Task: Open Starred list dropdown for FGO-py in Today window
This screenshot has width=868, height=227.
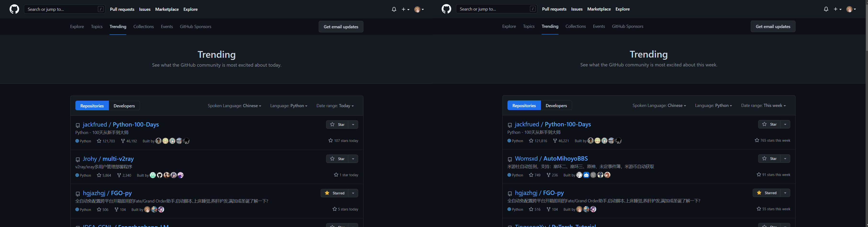Action: tap(353, 193)
